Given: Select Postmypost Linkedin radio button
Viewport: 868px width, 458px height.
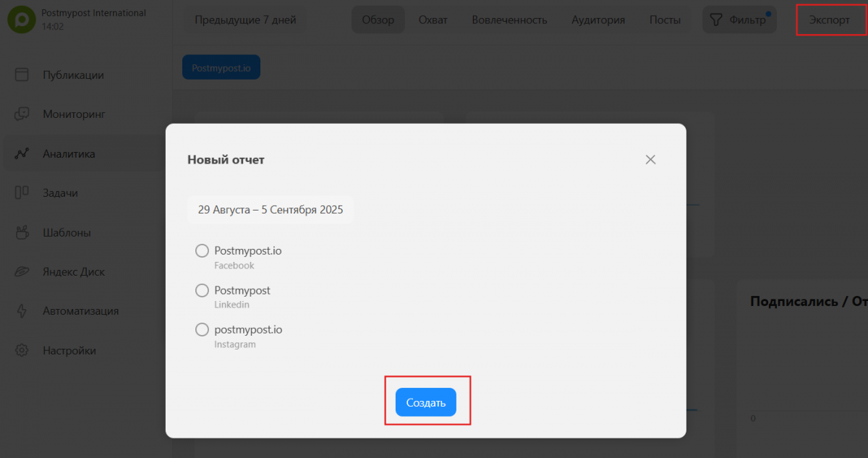Looking at the screenshot, I should point(203,290).
